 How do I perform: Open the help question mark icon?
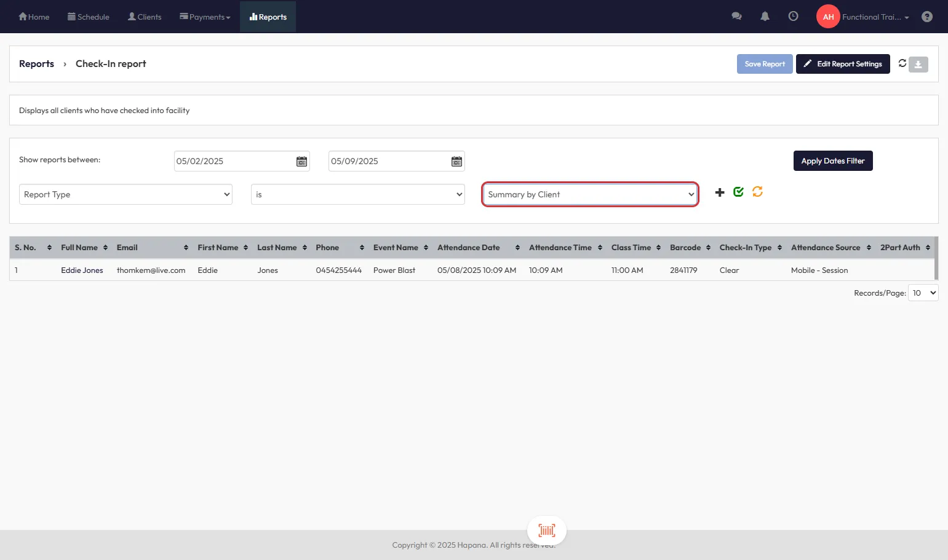pos(926,17)
